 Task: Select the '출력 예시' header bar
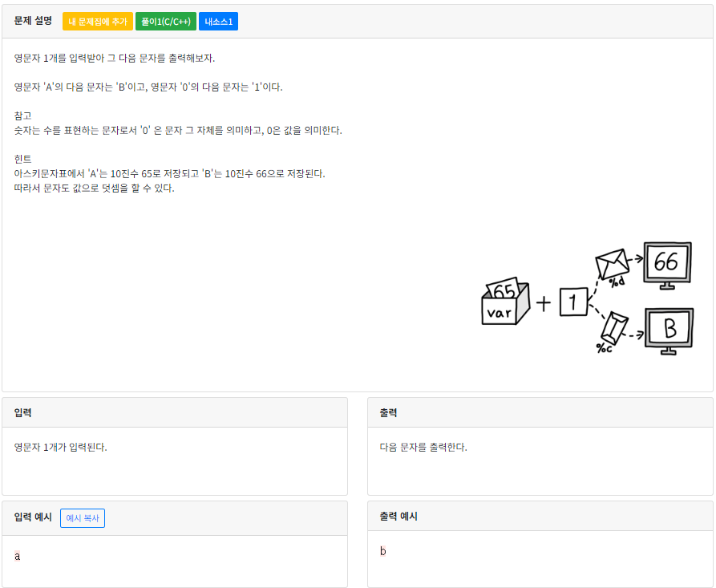394,516
